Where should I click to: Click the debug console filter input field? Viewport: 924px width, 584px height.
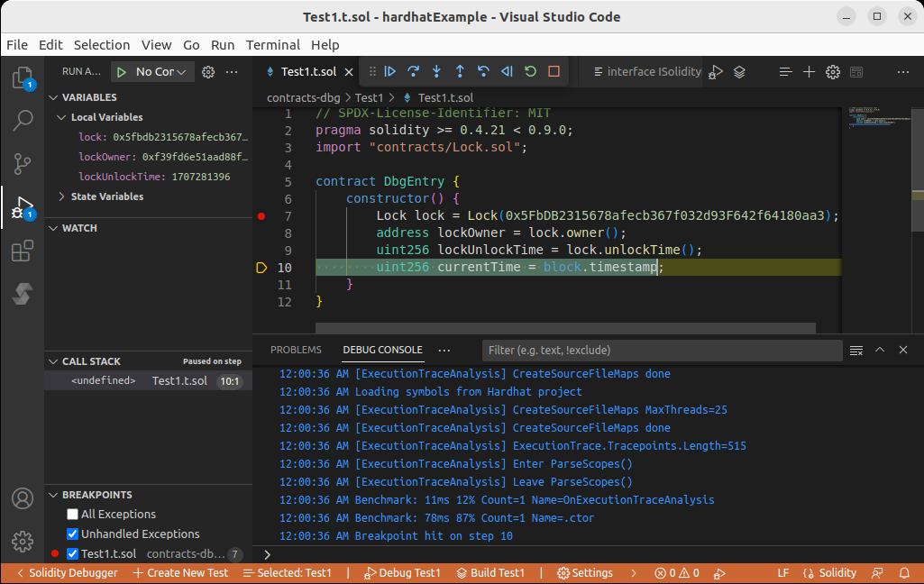tap(663, 350)
